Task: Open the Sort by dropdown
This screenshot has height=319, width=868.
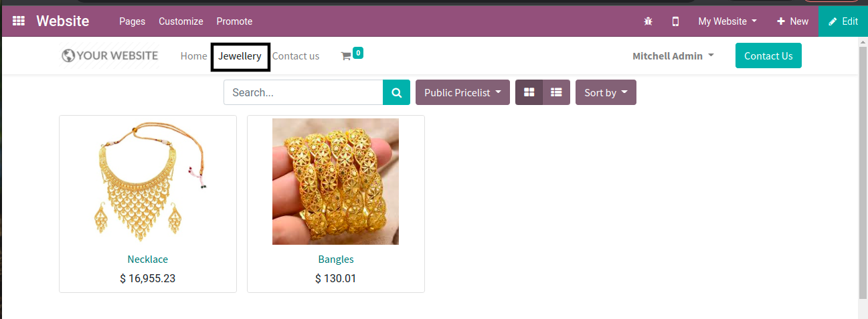Action: [606, 92]
